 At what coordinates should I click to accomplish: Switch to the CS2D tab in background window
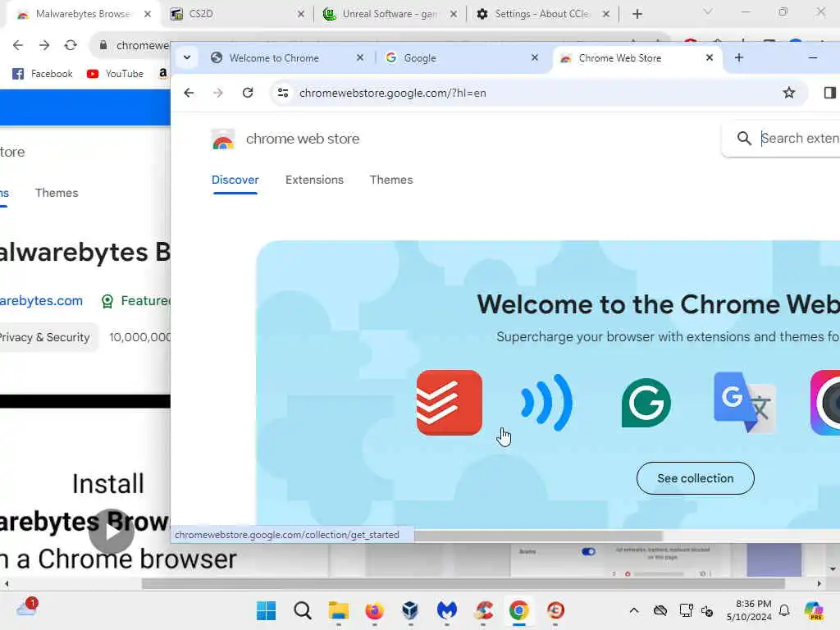click(x=238, y=14)
